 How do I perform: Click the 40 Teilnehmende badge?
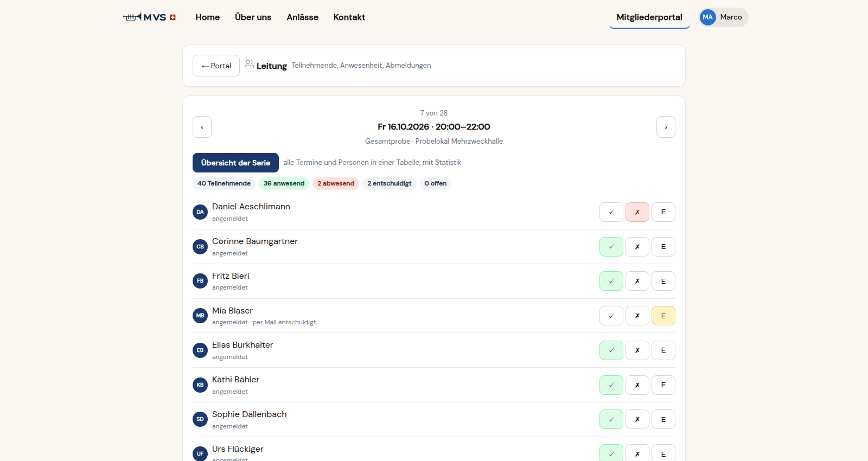click(224, 183)
